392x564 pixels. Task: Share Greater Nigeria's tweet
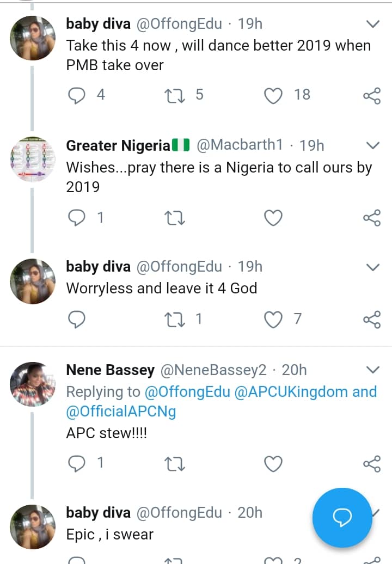371,218
